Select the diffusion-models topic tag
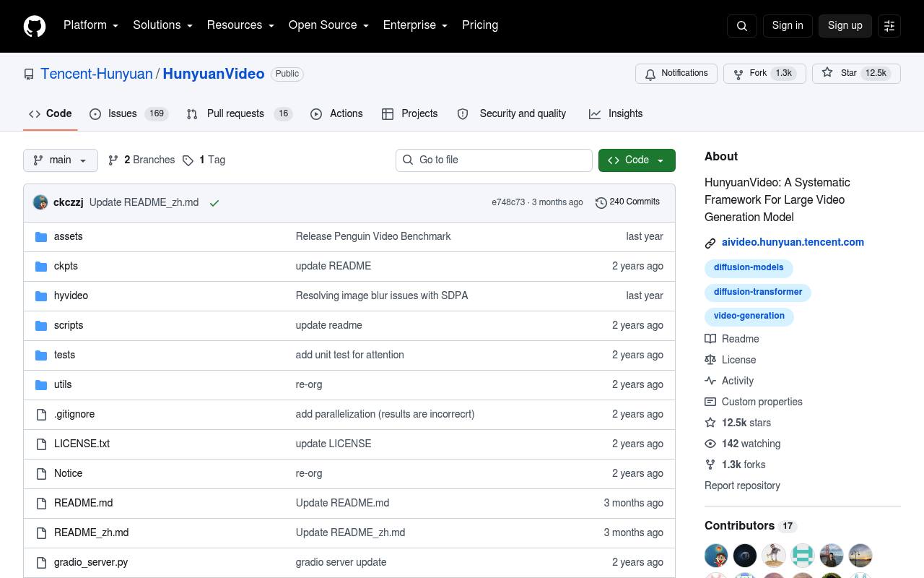 coord(749,268)
